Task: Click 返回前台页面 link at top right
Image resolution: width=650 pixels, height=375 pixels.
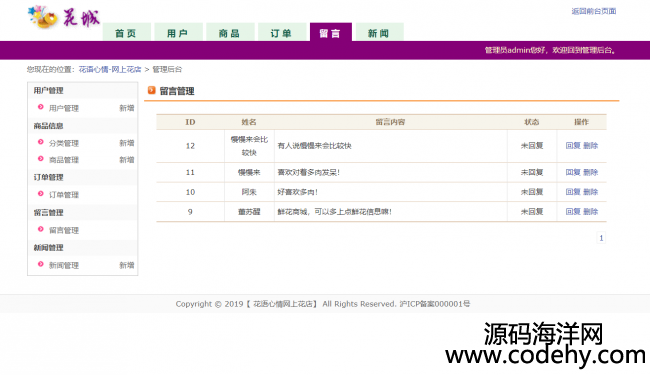Action: pyautogui.click(x=594, y=11)
